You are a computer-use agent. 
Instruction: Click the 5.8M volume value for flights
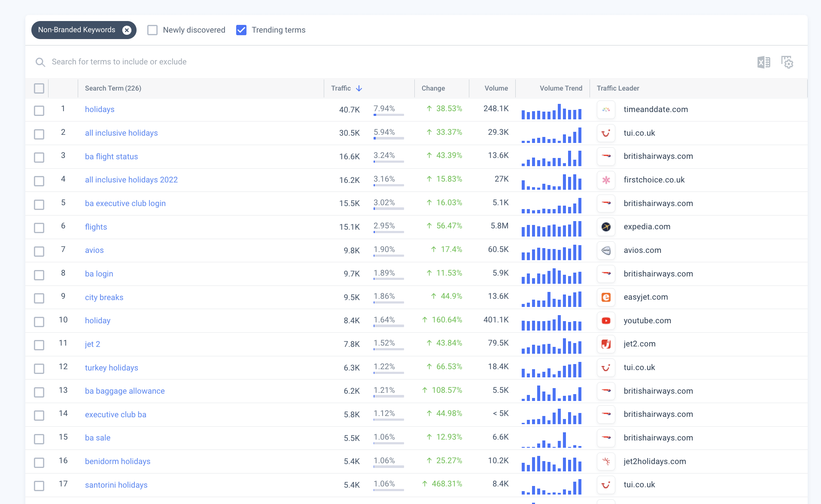tap(500, 226)
